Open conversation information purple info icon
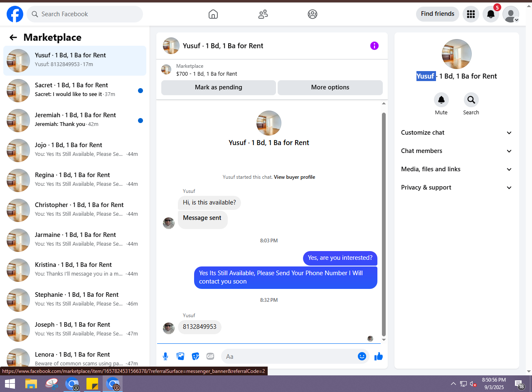The image size is (532, 392). (x=374, y=46)
